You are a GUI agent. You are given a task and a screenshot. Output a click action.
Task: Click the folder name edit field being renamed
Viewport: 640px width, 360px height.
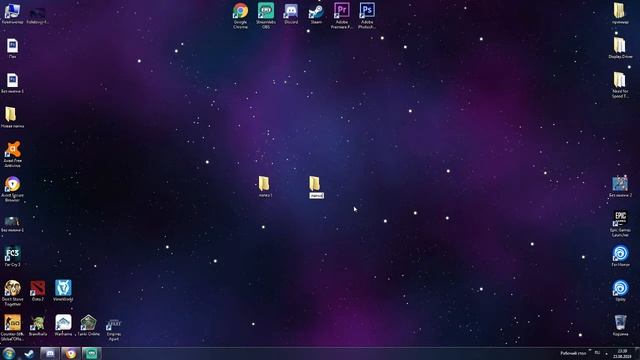316,196
